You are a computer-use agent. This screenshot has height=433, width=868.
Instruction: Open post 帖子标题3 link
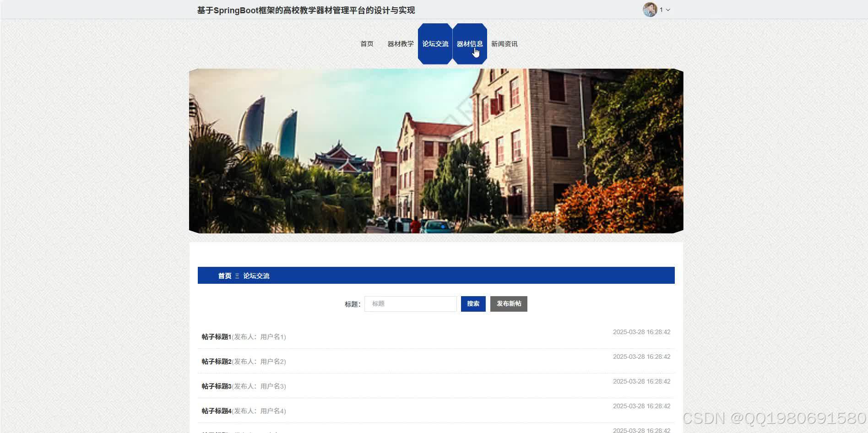(x=216, y=386)
